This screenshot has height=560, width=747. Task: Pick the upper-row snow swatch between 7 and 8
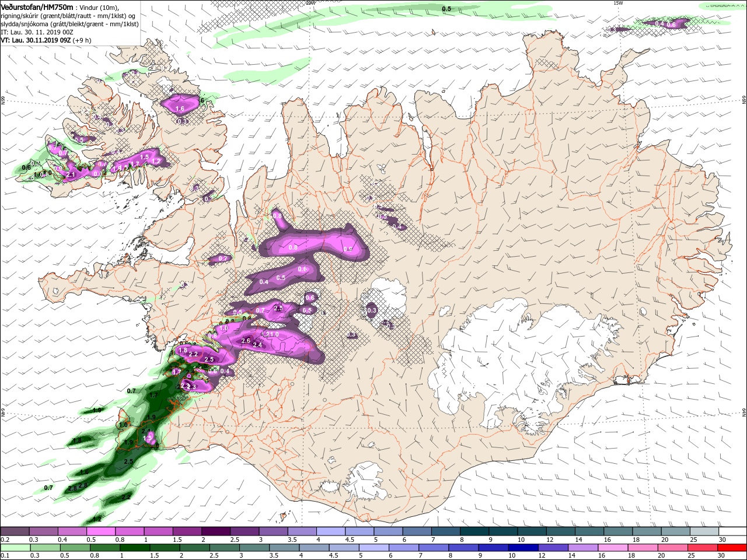[x=445, y=531]
